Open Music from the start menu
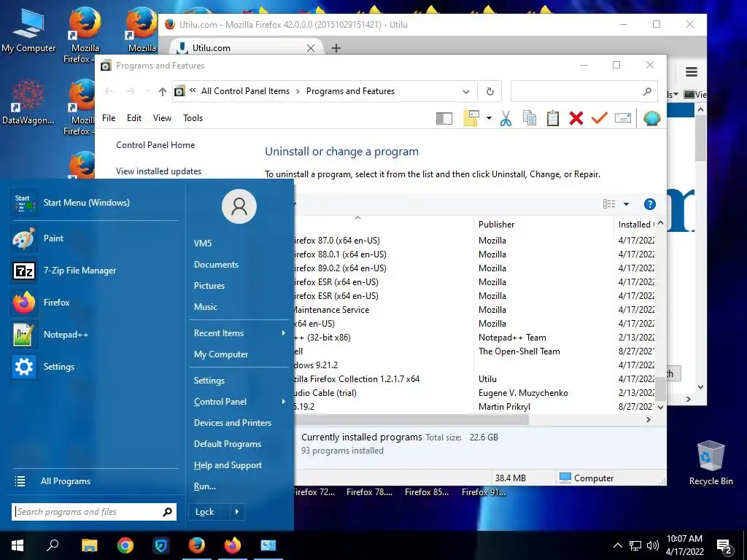The width and height of the screenshot is (747, 560). [x=239, y=307]
